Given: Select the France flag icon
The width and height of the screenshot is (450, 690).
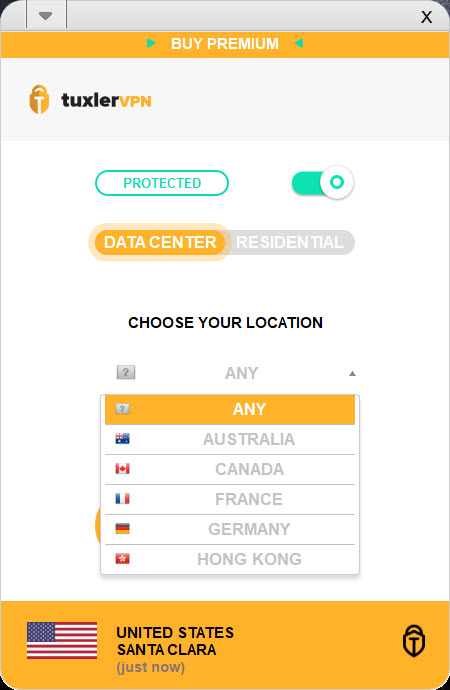Looking at the screenshot, I should (x=122, y=499).
